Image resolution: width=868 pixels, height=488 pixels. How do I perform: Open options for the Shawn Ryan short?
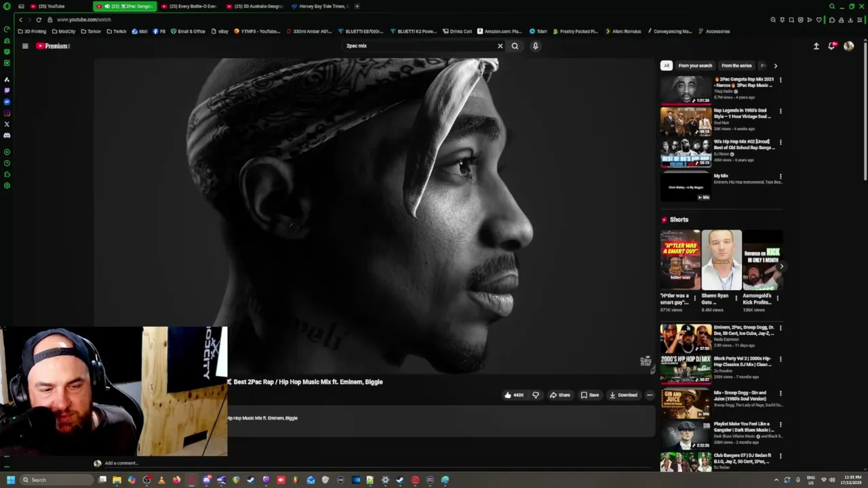(x=736, y=298)
